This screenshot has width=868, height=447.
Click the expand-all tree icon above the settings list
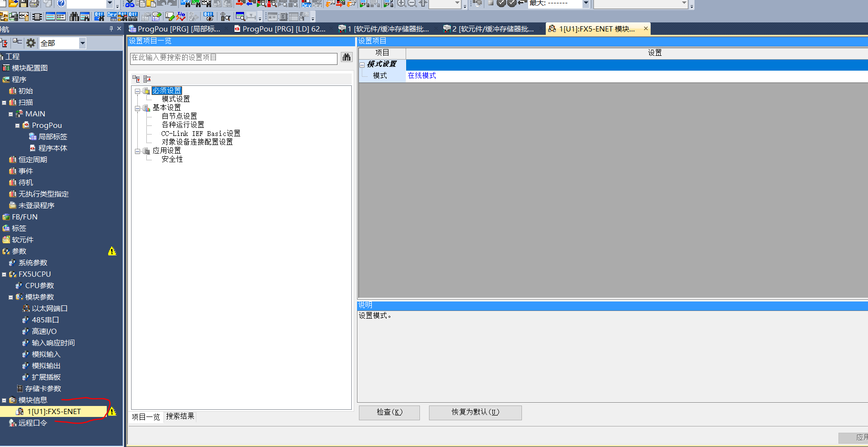136,79
